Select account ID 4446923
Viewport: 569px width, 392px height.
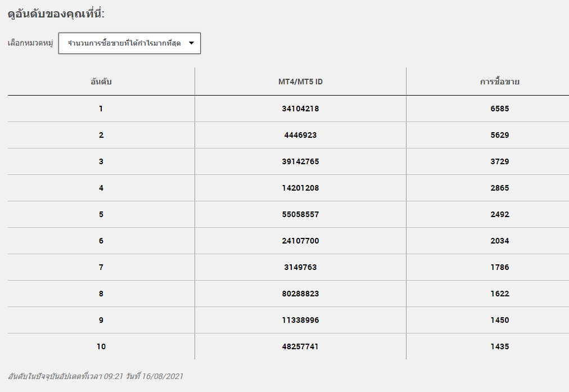click(300, 135)
